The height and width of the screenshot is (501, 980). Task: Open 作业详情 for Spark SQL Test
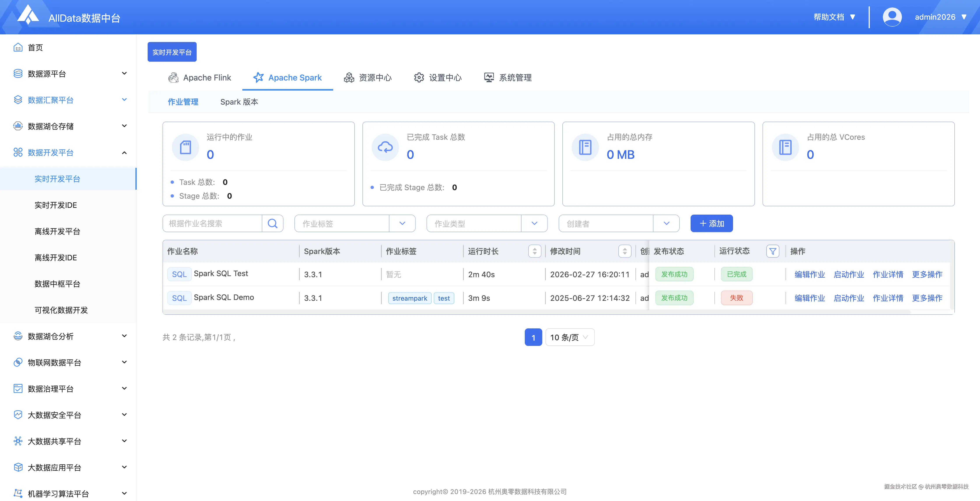888,274
